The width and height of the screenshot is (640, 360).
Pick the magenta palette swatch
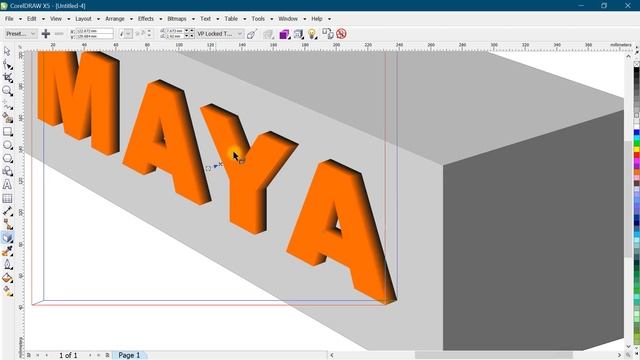tap(636, 161)
